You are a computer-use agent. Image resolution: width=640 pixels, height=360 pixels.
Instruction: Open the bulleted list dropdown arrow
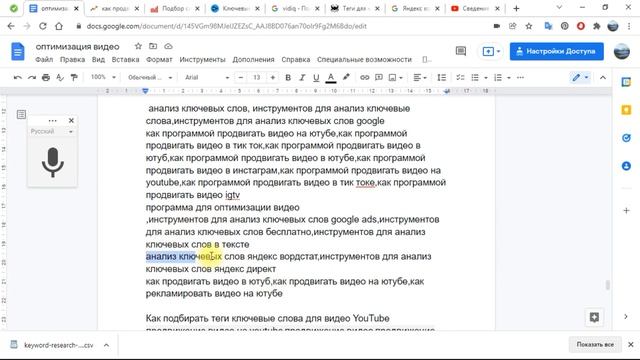point(486,78)
